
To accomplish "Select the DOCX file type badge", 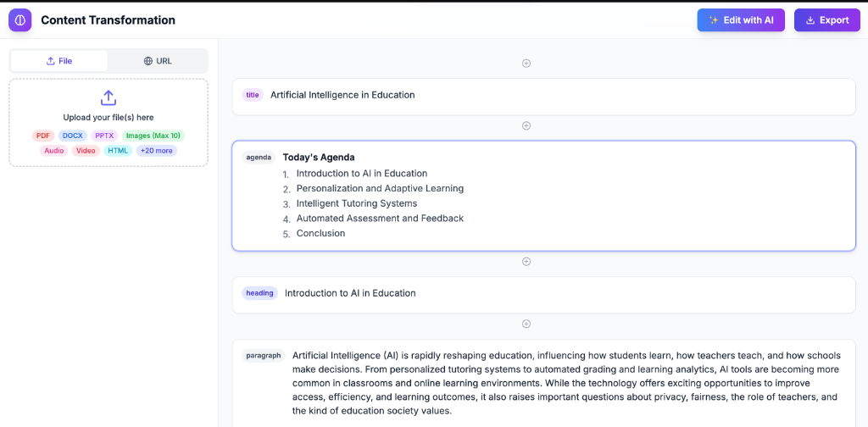I will [x=73, y=136].
